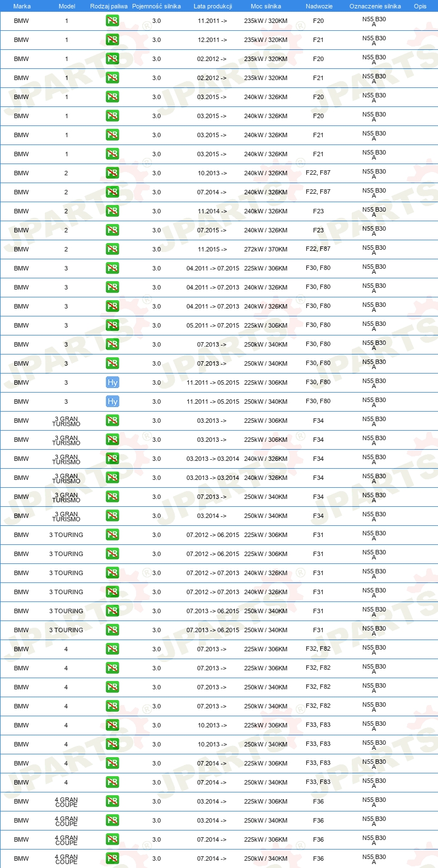
Task: Select the 12.2011 -> production date cell
Action: pos(212,40)
